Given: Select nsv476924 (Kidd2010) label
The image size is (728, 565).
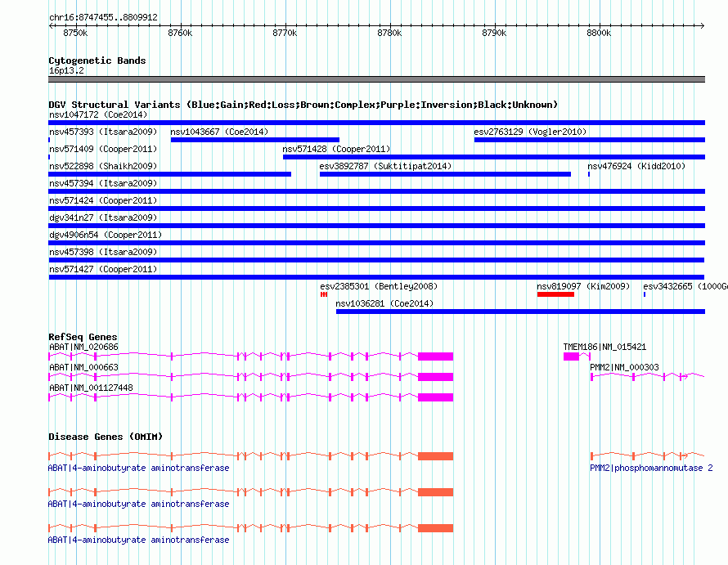Looking at the screenshot, I should (636, 166).
